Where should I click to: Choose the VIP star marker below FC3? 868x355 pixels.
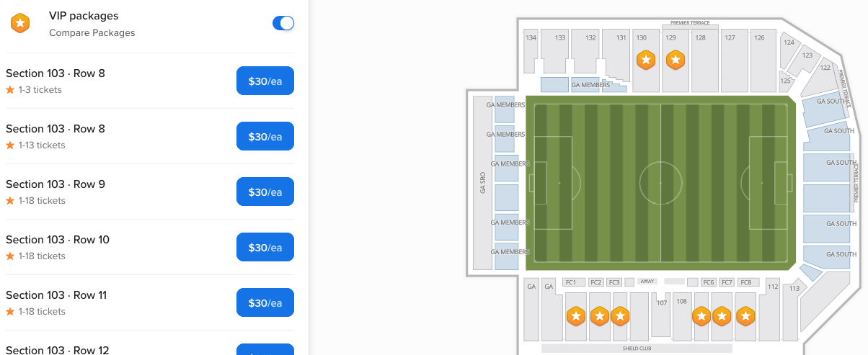coord(620,316)
